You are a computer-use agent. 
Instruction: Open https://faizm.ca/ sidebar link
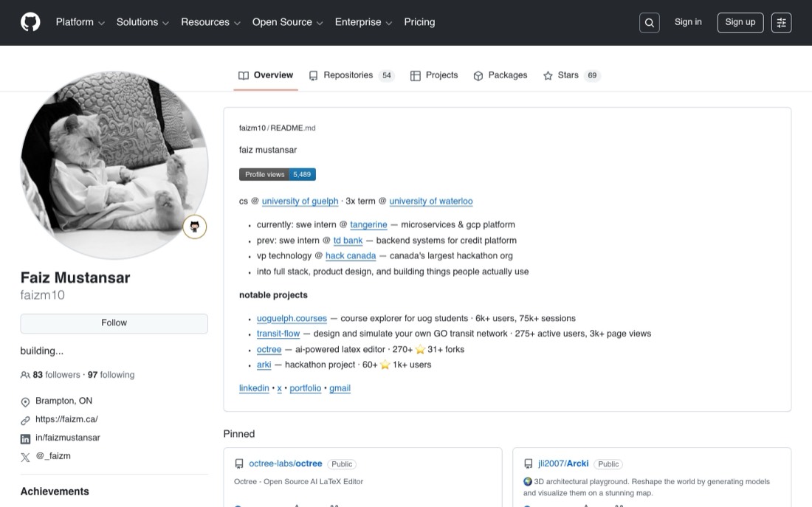coord(66,419)
